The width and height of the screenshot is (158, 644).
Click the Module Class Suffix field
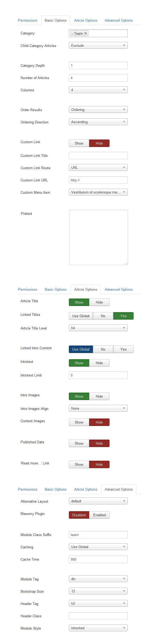coord(98,535)
